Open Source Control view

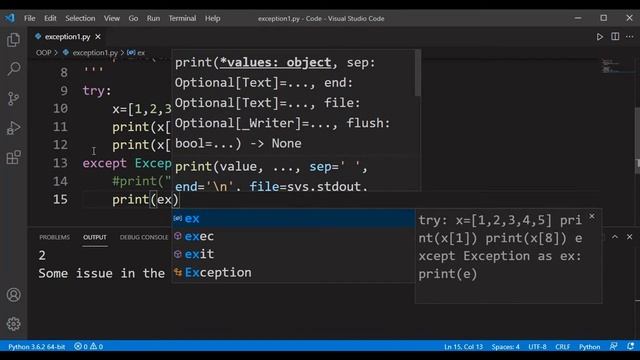click(x=13, y=98)
